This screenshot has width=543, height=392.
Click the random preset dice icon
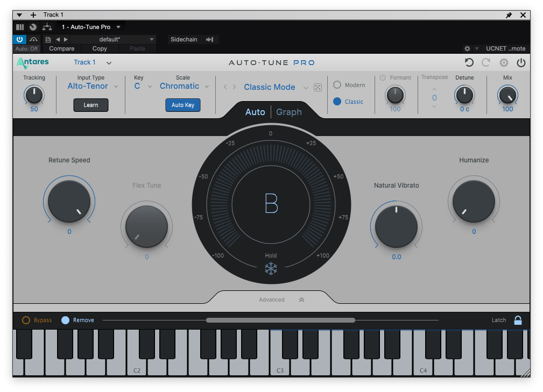click(x=318, y=87)
